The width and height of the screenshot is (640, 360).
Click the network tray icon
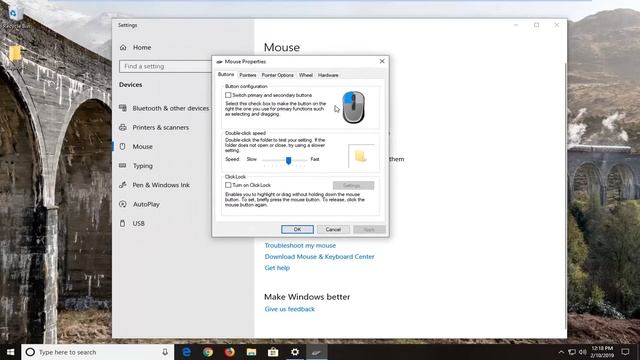(x=572, y=352)
